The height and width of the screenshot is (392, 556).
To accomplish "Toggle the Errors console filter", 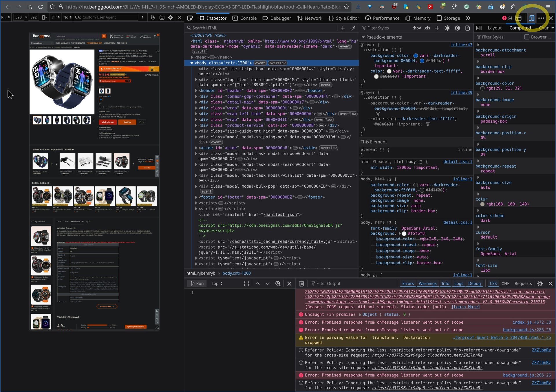I will coord(408,283).
